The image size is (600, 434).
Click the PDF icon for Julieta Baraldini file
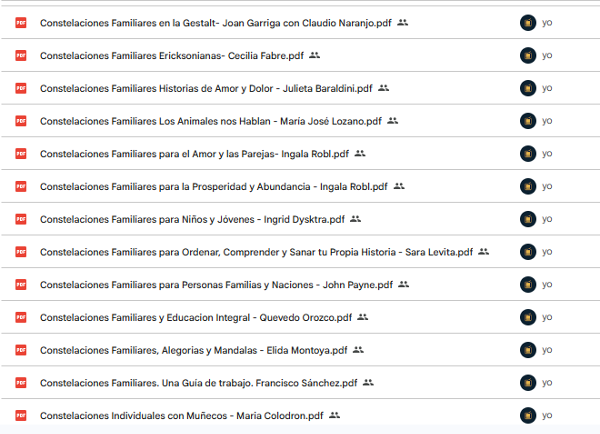tap(21, 88)
